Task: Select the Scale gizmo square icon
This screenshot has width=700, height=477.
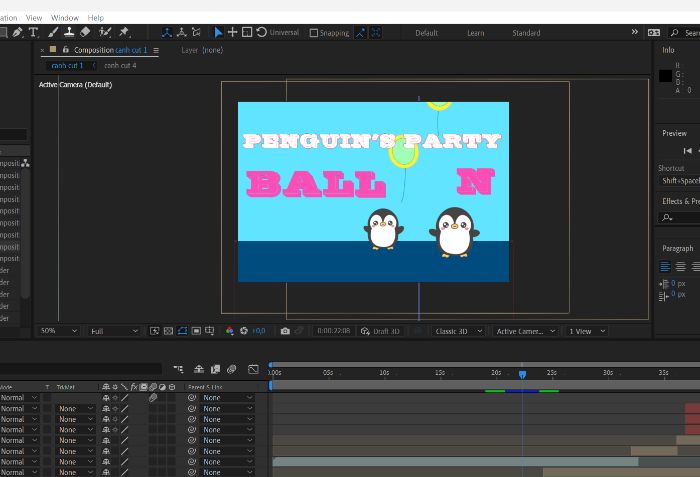Action: [247, 32]
